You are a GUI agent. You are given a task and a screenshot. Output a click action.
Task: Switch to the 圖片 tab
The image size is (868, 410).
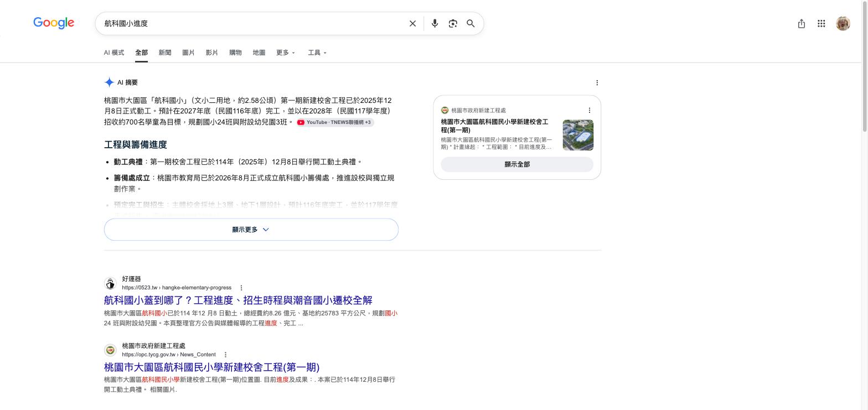188,53
